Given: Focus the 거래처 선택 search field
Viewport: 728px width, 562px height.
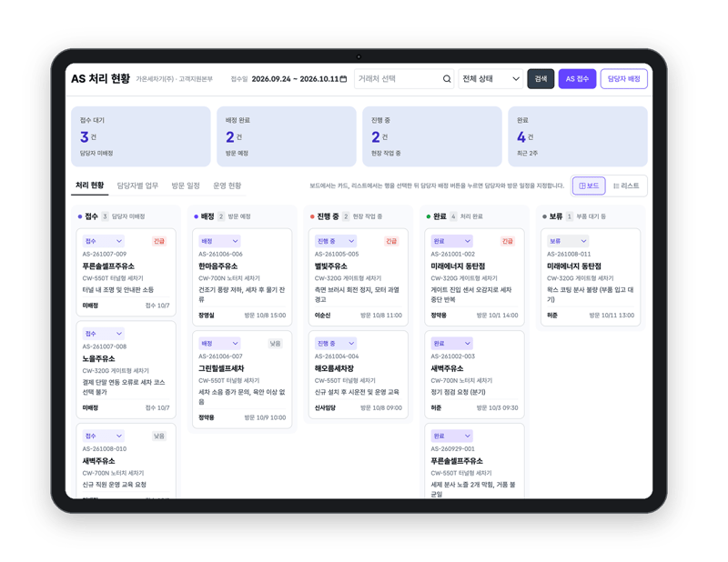Looking at the screenshot, I should tap(404, 79).
